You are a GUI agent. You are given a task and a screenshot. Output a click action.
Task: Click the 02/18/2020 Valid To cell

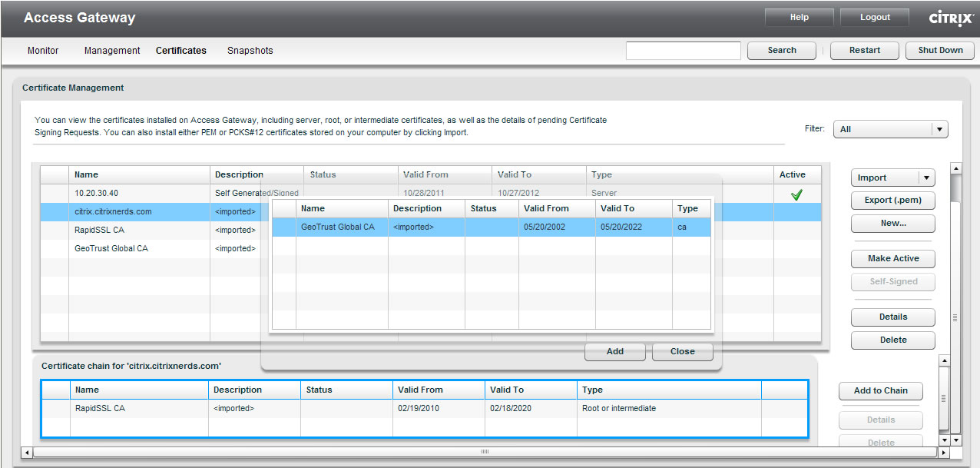click(x=531, y=409)
